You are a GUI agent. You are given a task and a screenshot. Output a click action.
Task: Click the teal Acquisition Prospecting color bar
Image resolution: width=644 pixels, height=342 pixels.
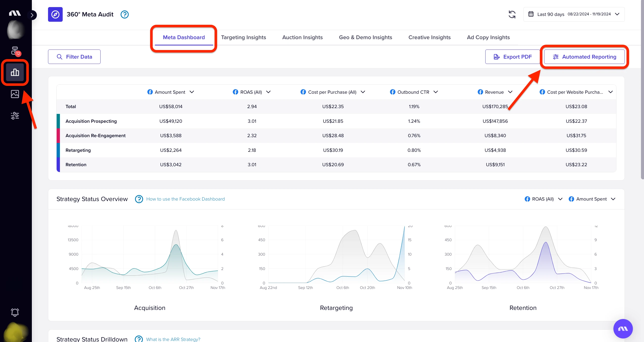58,121
